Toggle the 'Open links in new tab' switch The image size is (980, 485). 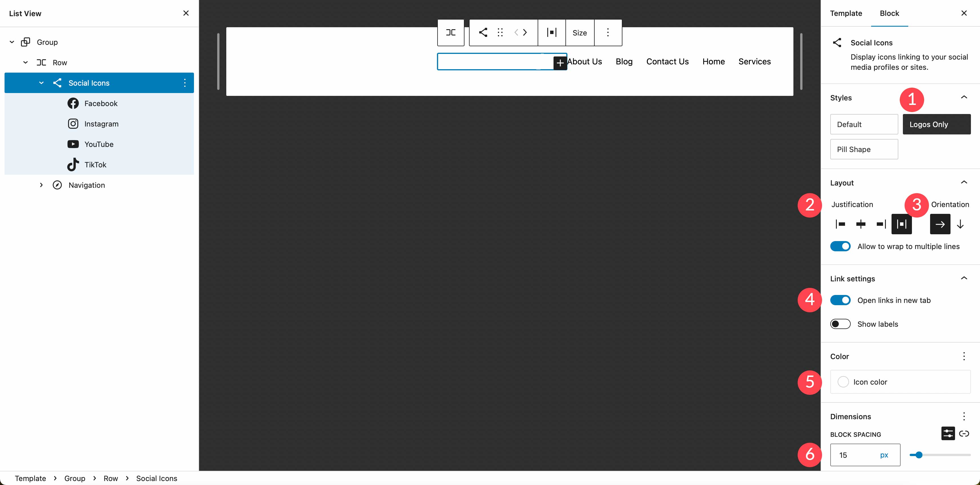[x=840, y=300]
